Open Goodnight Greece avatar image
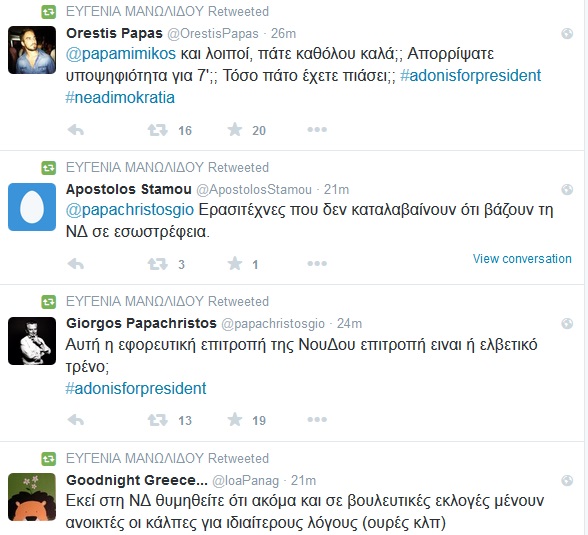The width and height of the screenshot is (588, 535). (32, 497)
